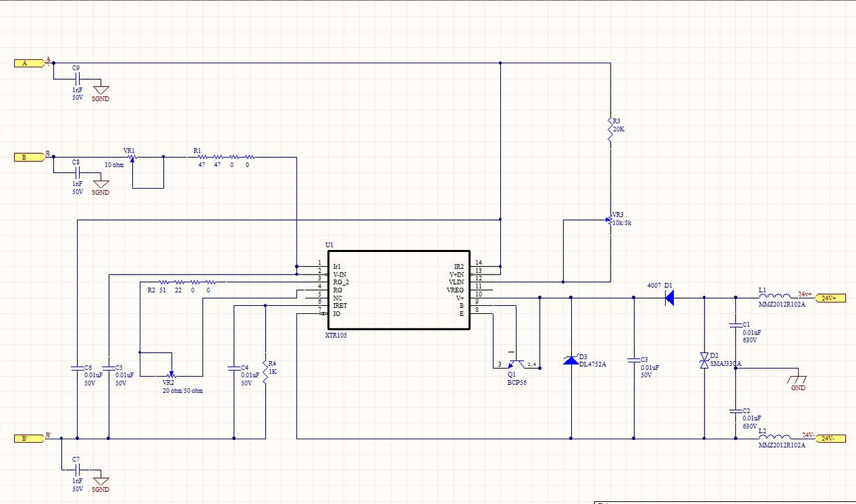Click the VR3 10k/5k potentiometer

[610, 221]
